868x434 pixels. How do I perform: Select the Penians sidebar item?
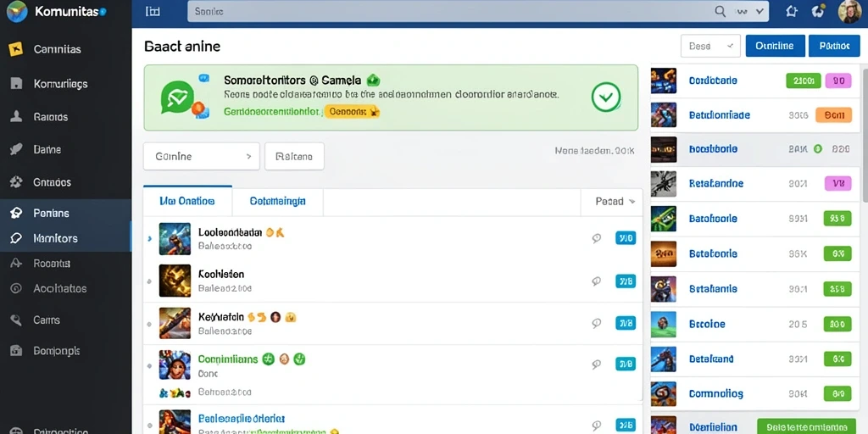[65, 213]
